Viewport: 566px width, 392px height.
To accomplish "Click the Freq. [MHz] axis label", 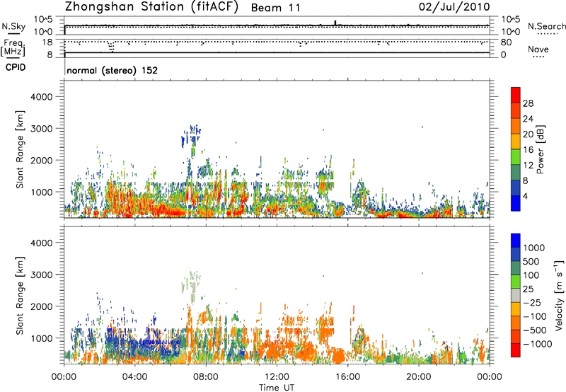I will (x=13, y=47).
